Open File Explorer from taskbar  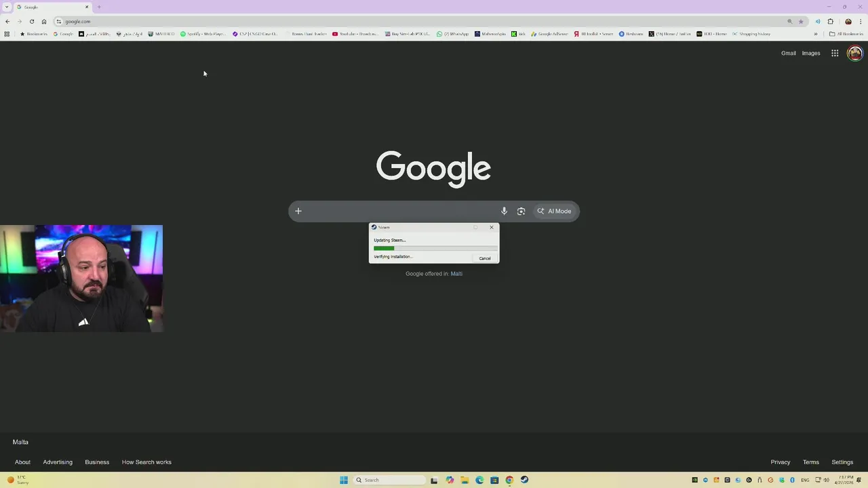(465, 480)
